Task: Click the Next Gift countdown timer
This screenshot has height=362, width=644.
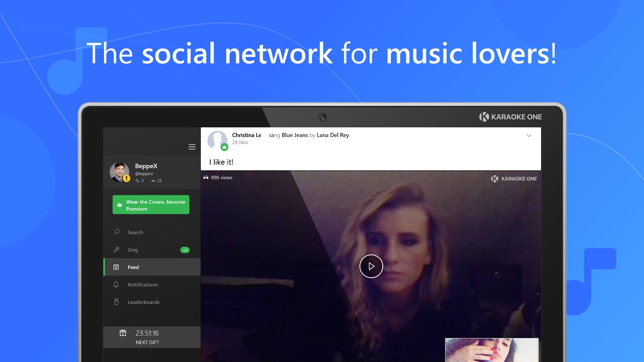Action: click(x=147, y=333)
